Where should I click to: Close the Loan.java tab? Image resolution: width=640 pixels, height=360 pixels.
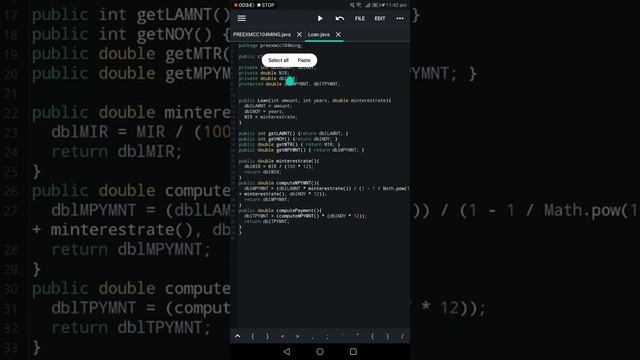point(338,35)
